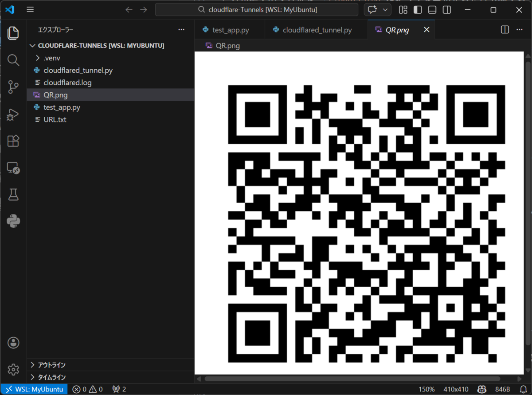This screenshot has width=532, height=395.
Task: Open the Python view icon
Action: click(13, 221)
